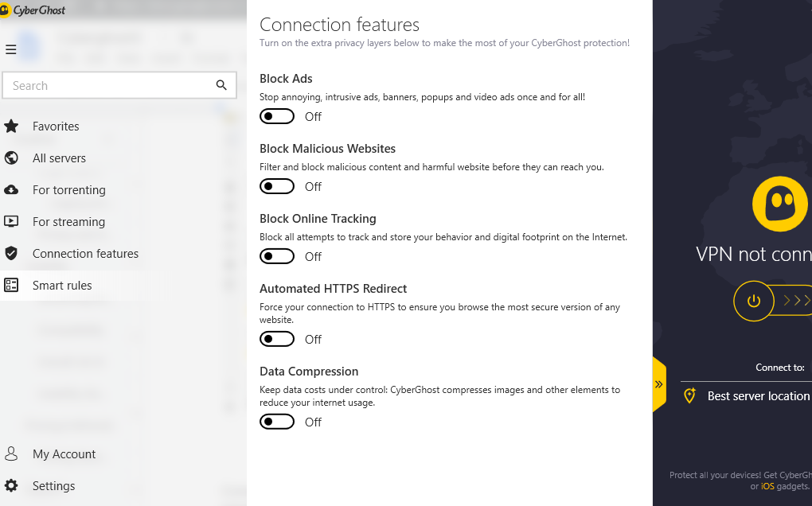Click the search magnifier icon
The height and width of the screenshot is (506, 812).
(221, 85)
